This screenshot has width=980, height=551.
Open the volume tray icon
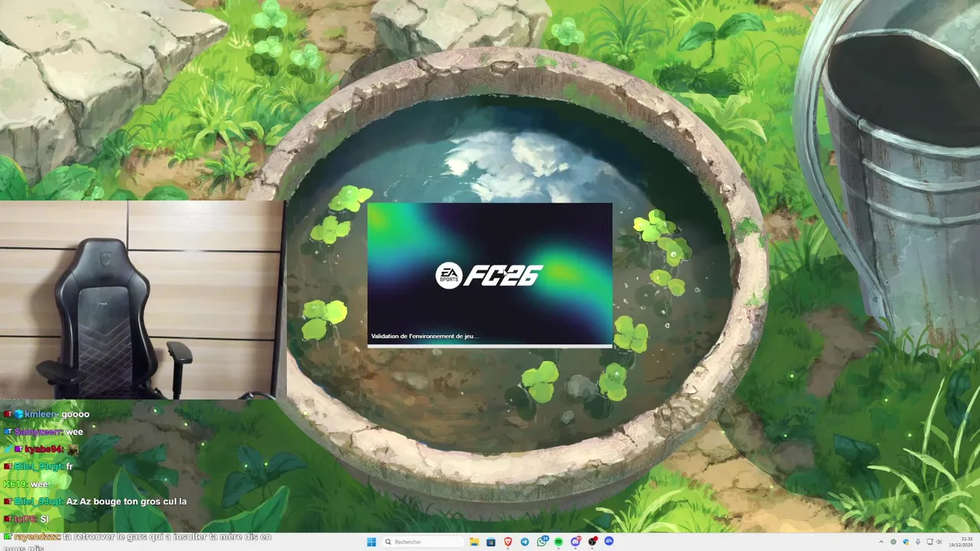pyautogui.click(x=939, y=542)
